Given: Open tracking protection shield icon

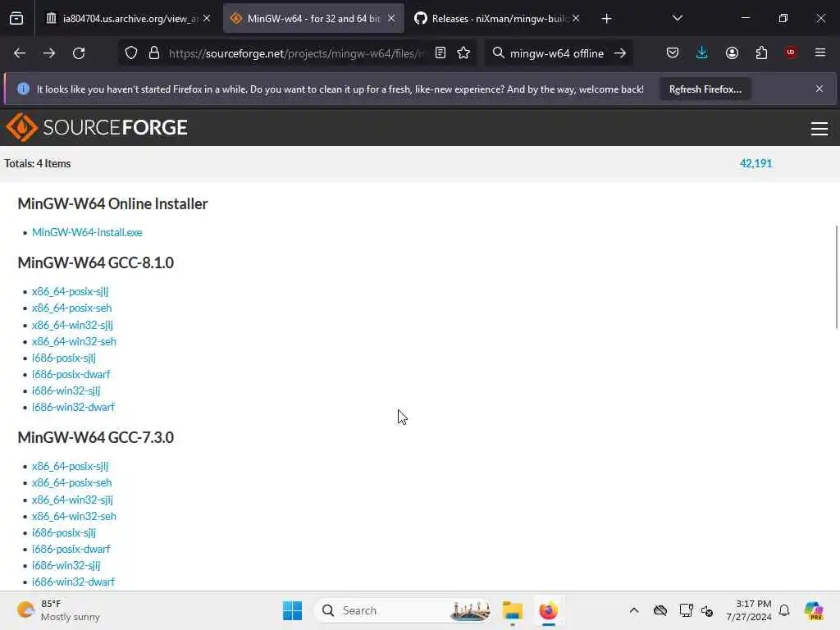Looking at the screenshot, I should click(131, 53).
